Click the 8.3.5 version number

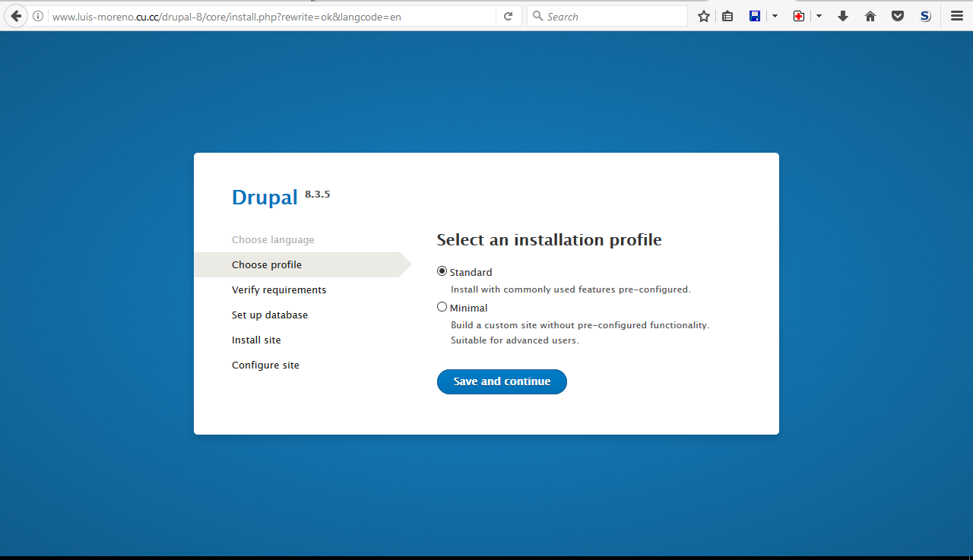[x=318, y=195]
